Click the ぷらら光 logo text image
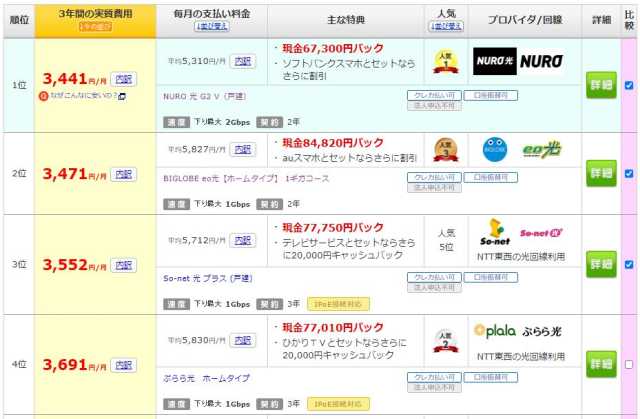 (x=542, y=331)
